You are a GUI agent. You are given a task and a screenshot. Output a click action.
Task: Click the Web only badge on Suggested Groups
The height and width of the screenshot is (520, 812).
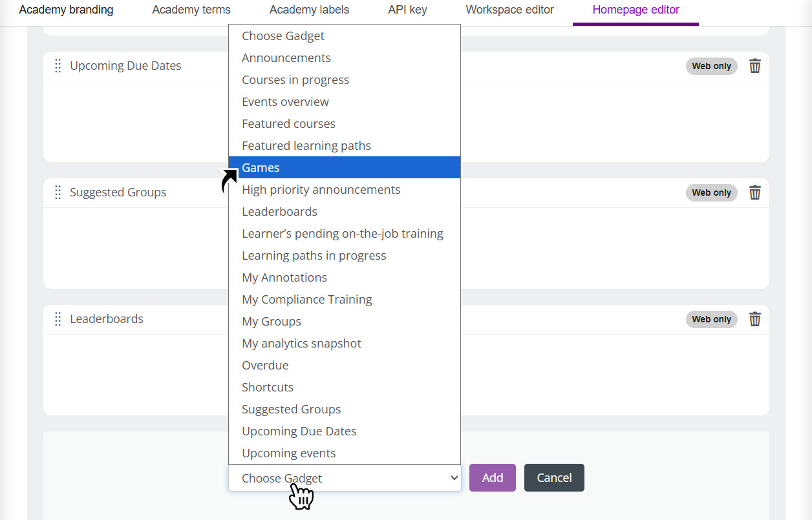711,192
